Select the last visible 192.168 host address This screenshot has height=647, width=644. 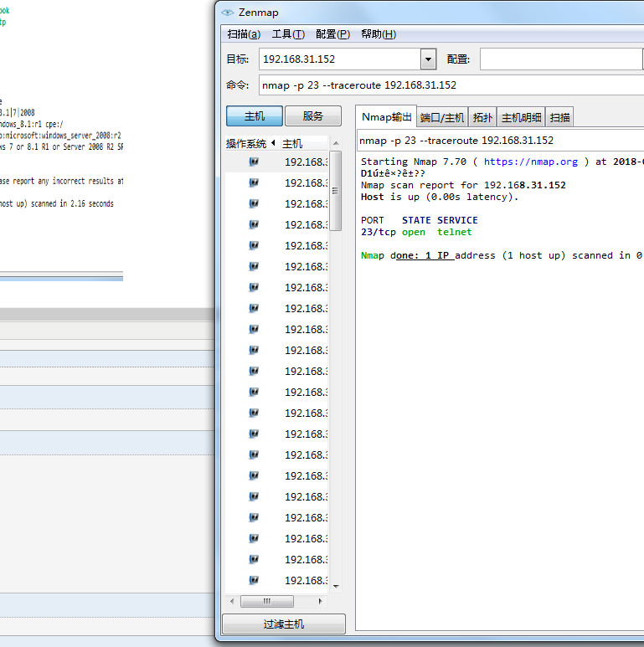[306, 581]
